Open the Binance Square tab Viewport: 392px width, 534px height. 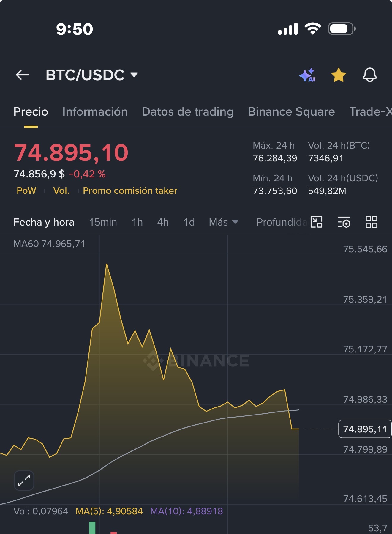coord(291,112)
